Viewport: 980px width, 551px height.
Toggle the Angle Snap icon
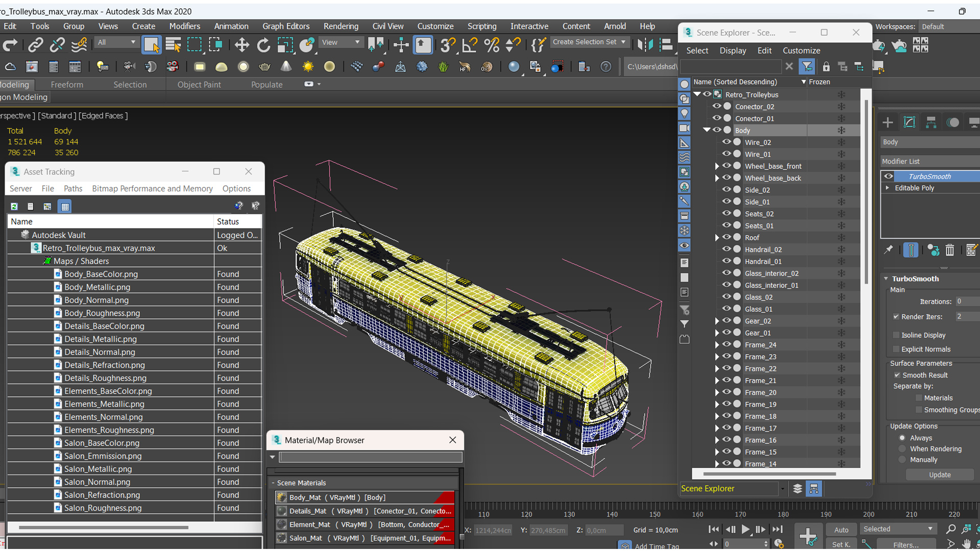pyautogui.click(x=470, y=45)
